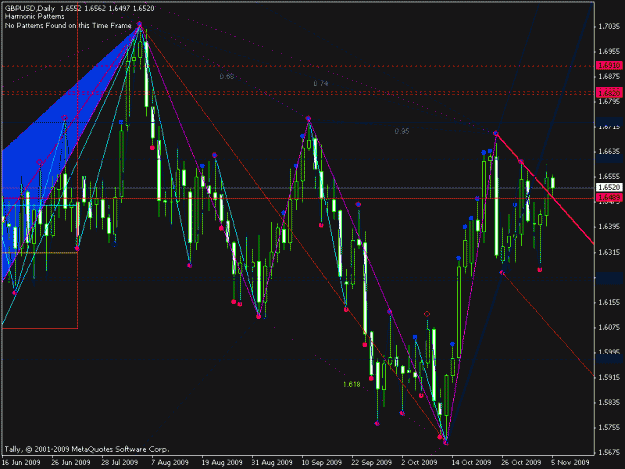The image size is (625, 469).
Task: Click the white 1.6520 current price tag
Action: tap(609, 187)
